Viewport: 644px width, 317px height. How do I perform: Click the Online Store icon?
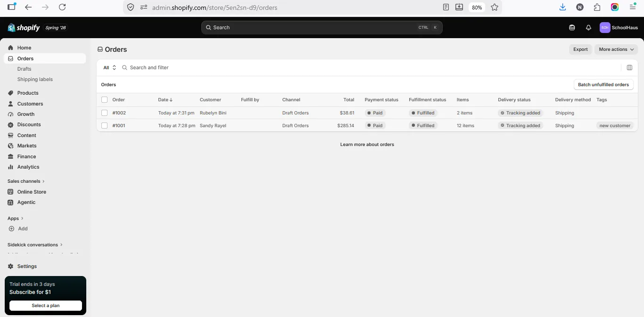pyautogui.click(x=11, y=192)
